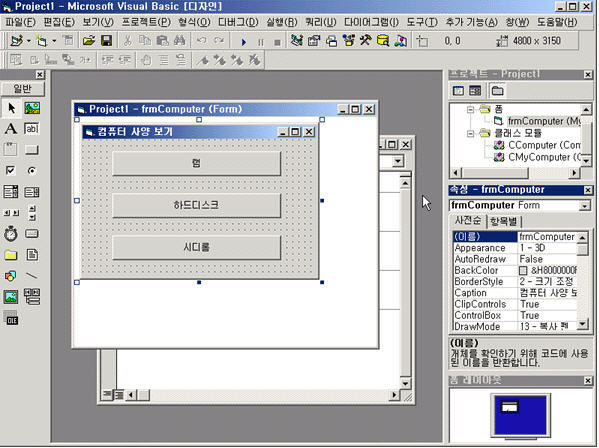
Task: Switch to the 항목별 properties tab
Action: (503, 221)
